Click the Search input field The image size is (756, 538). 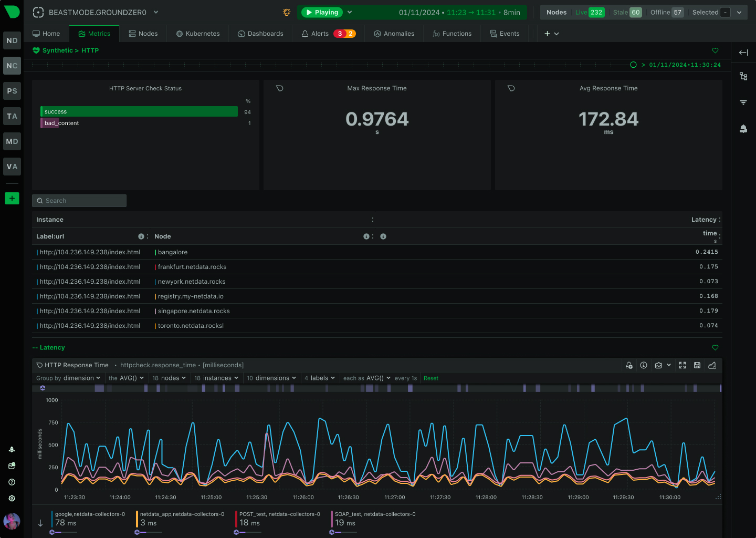pyautogui.click(x=79, y=201)
